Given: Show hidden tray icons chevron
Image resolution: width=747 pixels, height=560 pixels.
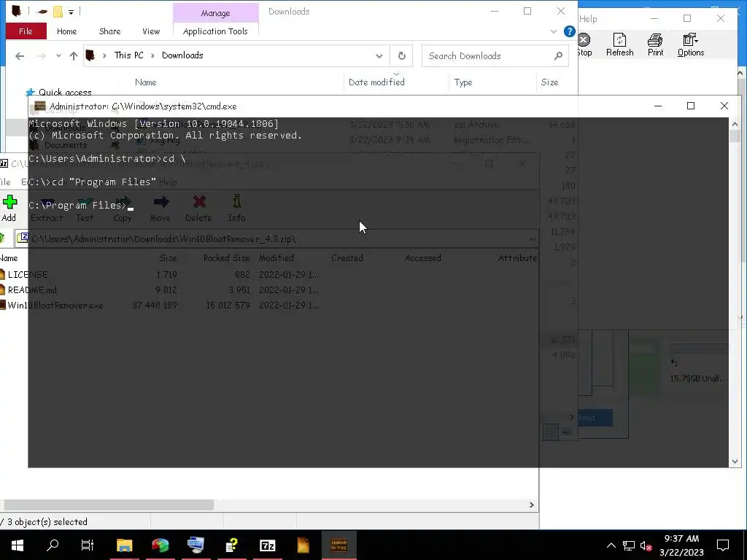Looking at the screenshot, I should pos(611,545).
